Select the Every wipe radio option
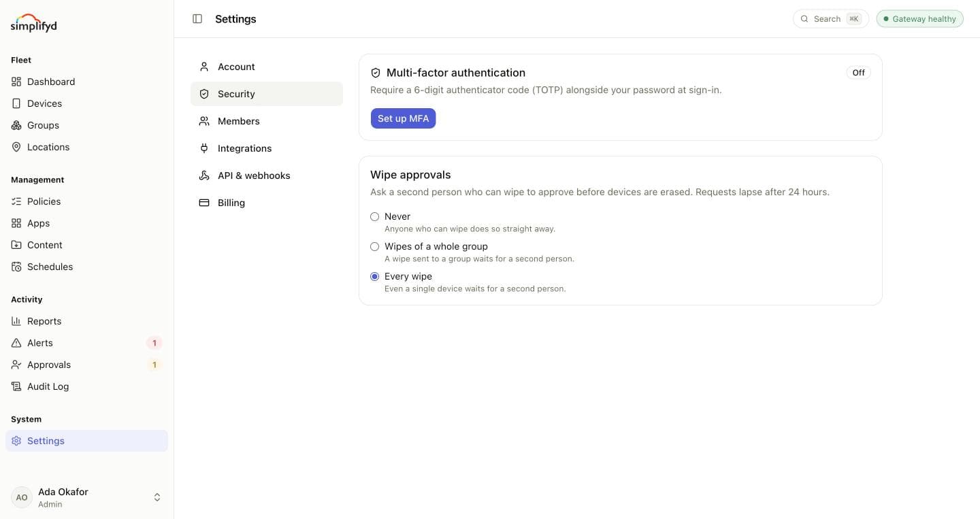This screenshot has width=980, height=519. click(374, 276)
